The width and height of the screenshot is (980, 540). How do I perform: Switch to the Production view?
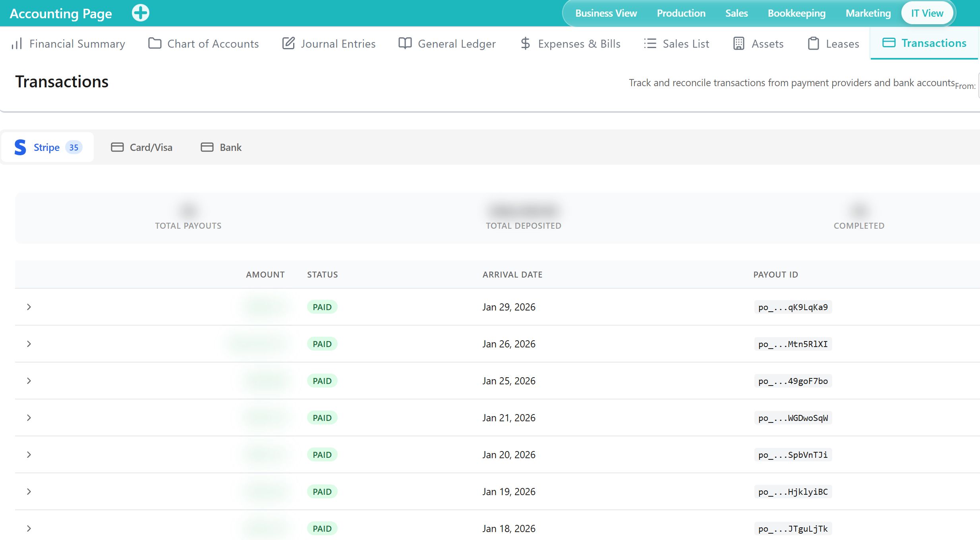(x=681, y=13)
